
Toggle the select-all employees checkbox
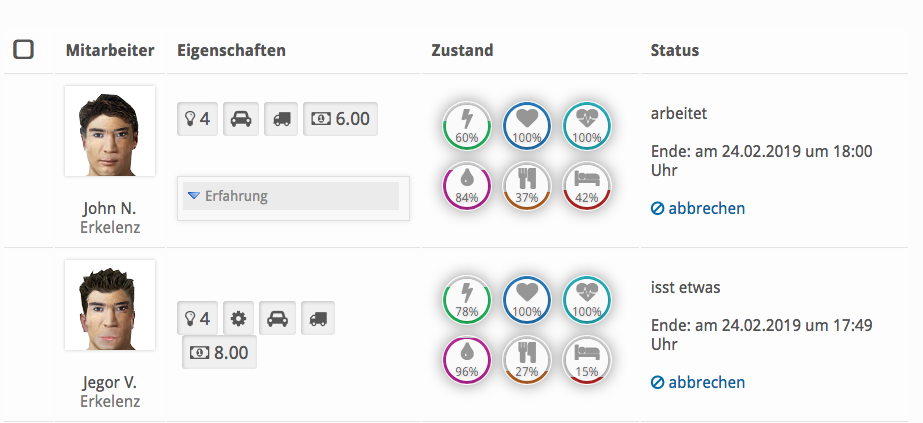pos(24,49)
